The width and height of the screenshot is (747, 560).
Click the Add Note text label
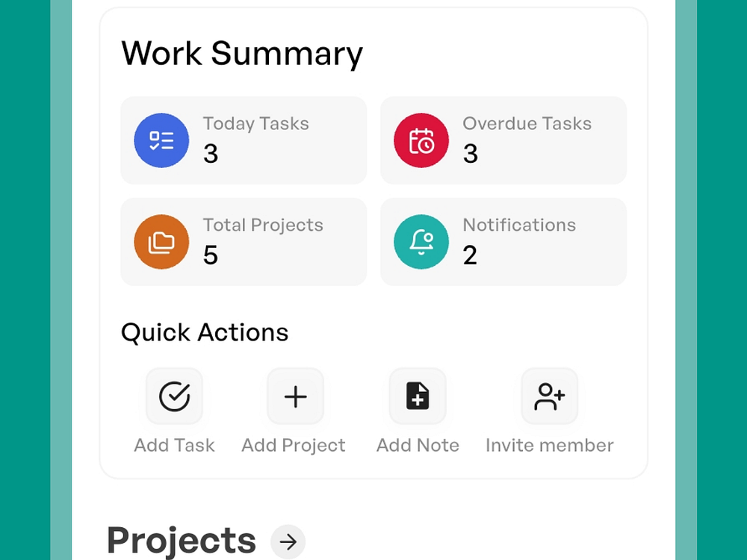click(418, 446)
